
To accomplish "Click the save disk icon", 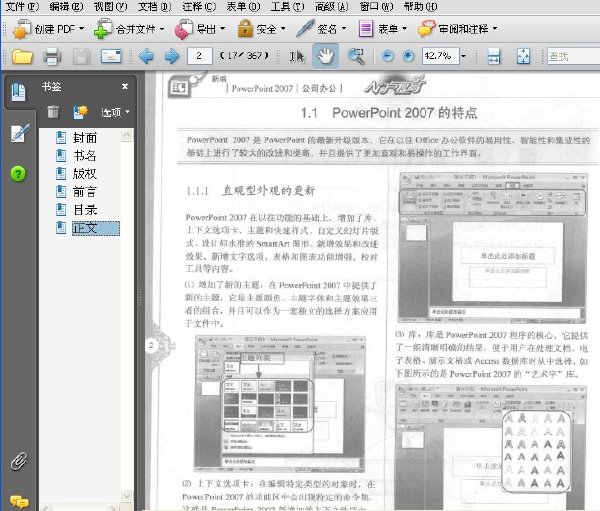I will coord(81,57).
